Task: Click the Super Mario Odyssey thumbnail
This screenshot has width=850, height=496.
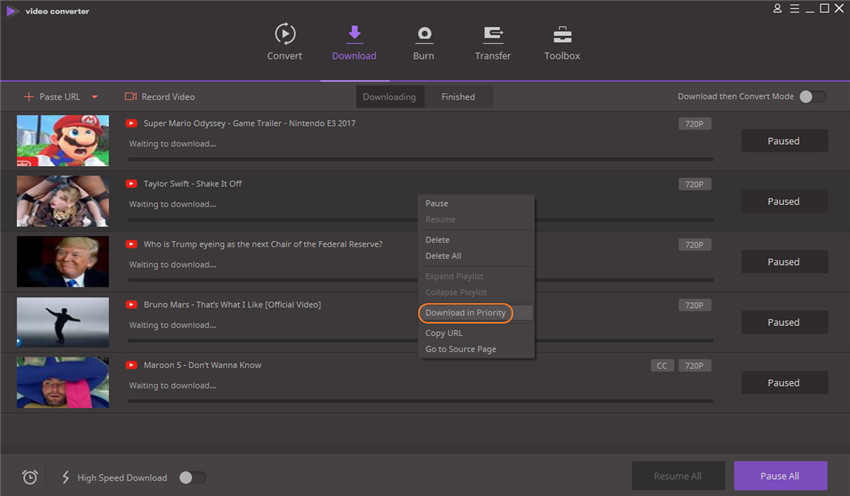Action: [63, 140]
